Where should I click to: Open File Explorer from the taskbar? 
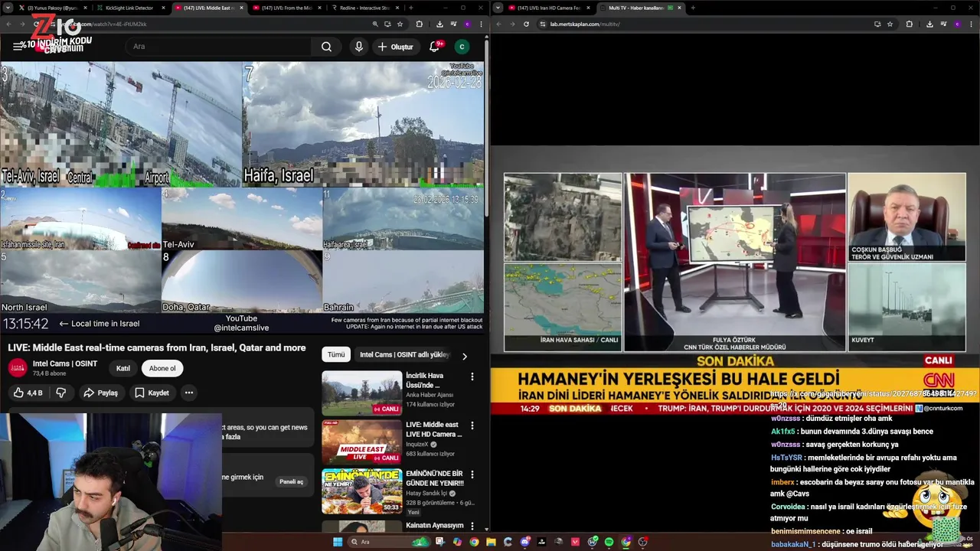pyautogui.click(x=491, y=542)
